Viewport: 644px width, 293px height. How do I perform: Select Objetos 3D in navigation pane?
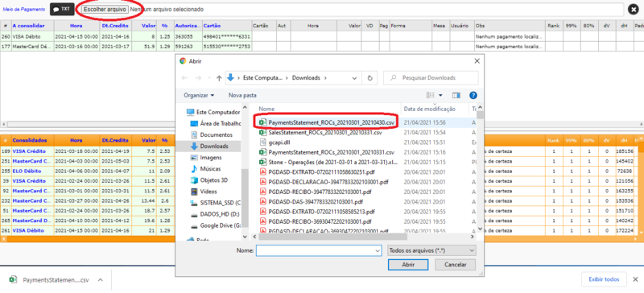209,180
